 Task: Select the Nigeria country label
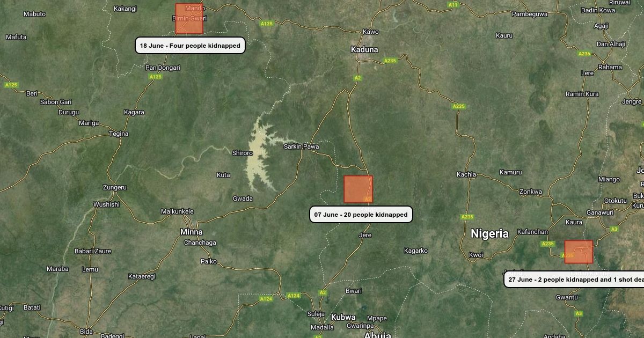(x=489, y=233)
